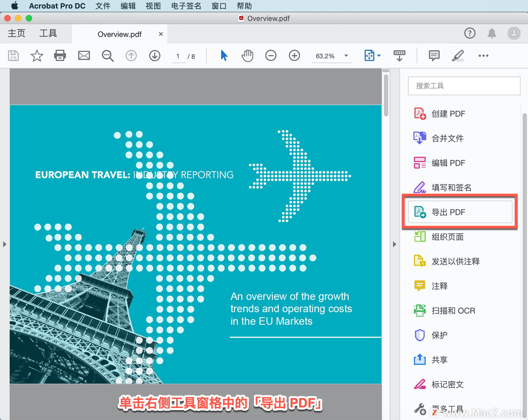Activate the arrow selection tool
Screen dimensions: 528x420
(224, 56)
